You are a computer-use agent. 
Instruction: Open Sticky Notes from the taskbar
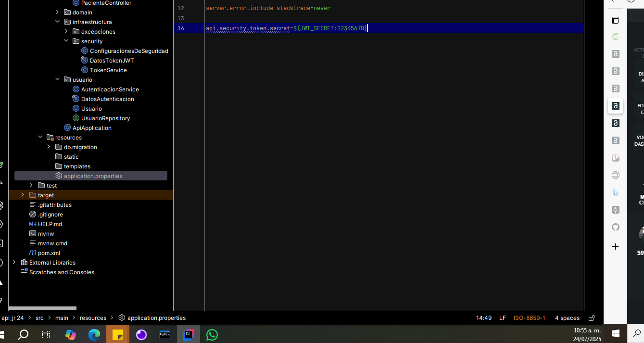tap(118, 334)
